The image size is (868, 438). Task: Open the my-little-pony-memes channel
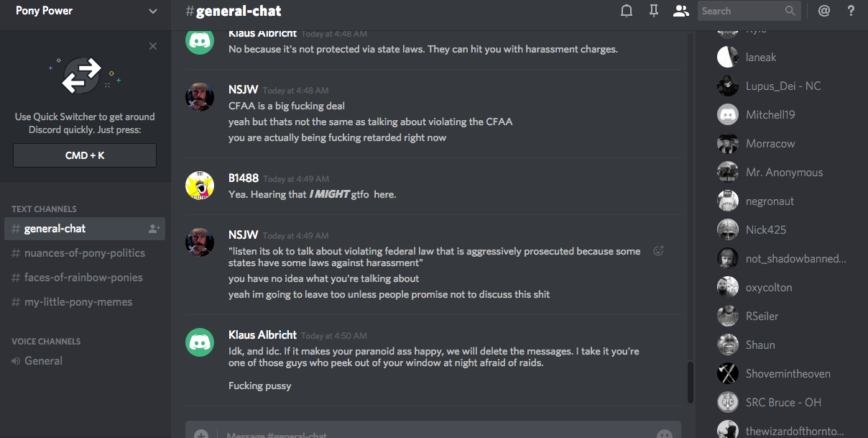78,302
